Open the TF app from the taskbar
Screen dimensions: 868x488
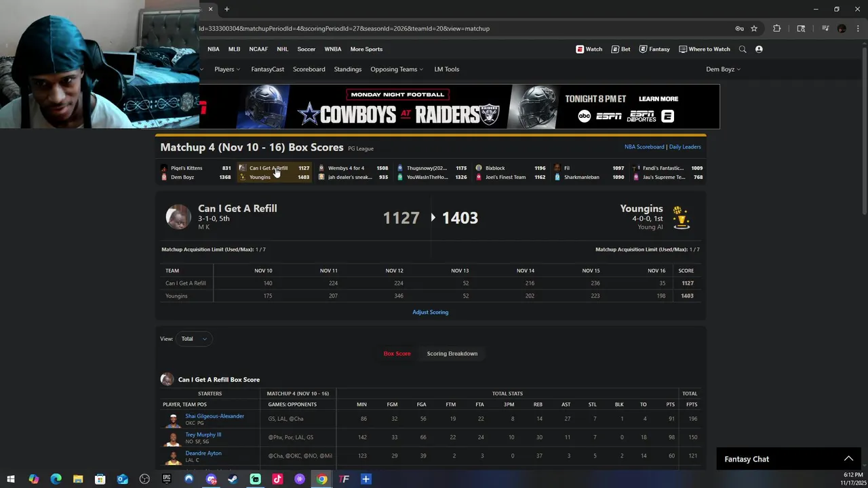coord(344,479)
